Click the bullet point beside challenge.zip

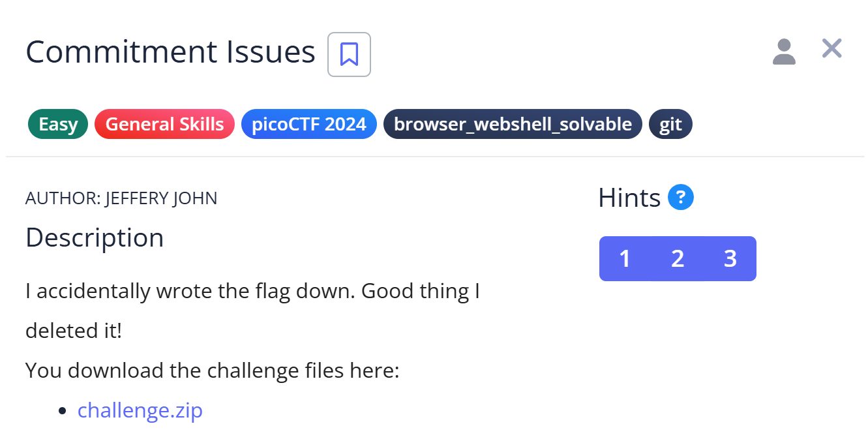tap(63, 411)
